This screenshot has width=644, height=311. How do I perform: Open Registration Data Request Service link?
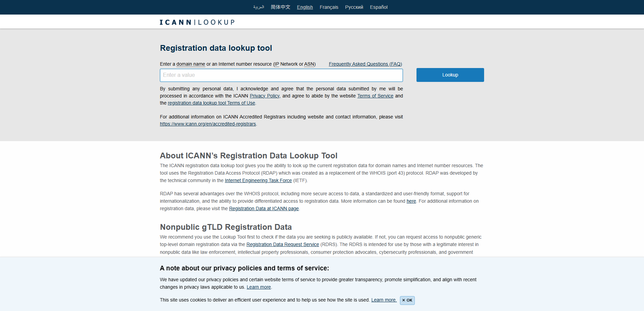tap(283, 244)
